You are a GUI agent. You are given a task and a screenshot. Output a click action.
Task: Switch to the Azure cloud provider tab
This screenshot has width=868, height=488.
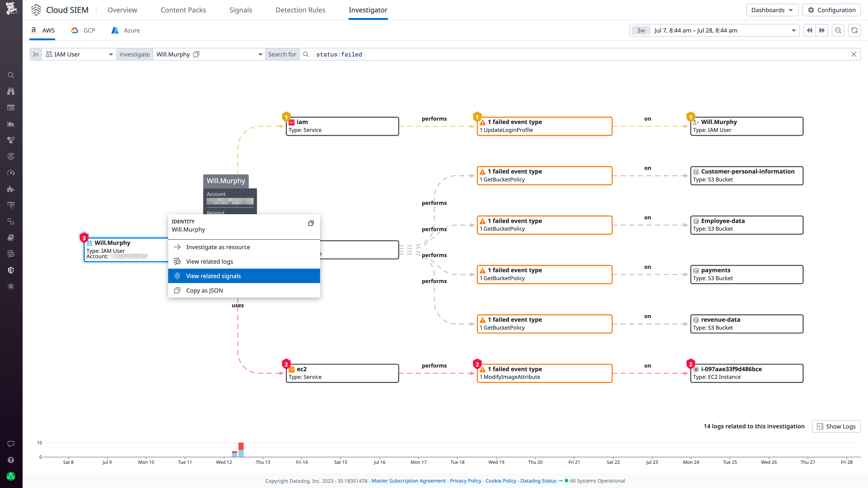coord(125,30)
